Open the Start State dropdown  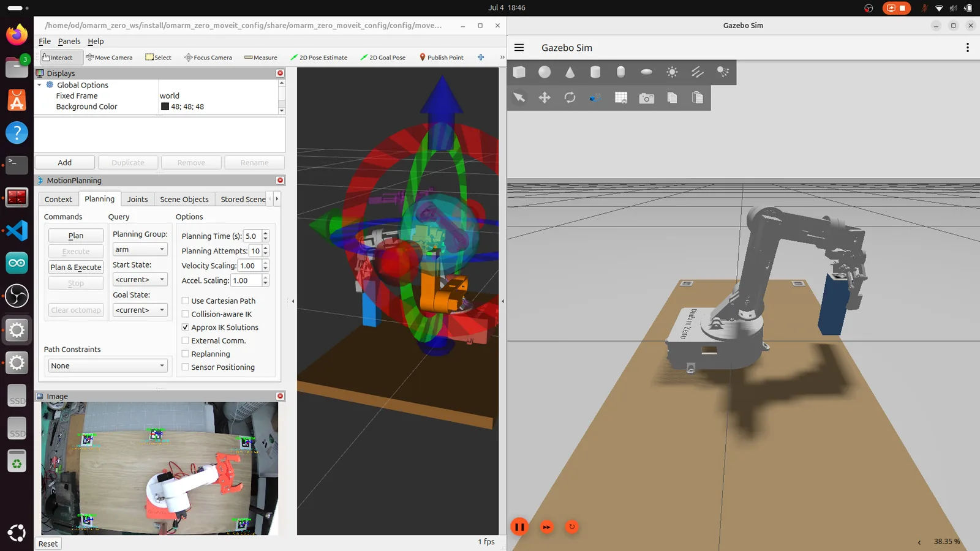(x=140, y=279)
